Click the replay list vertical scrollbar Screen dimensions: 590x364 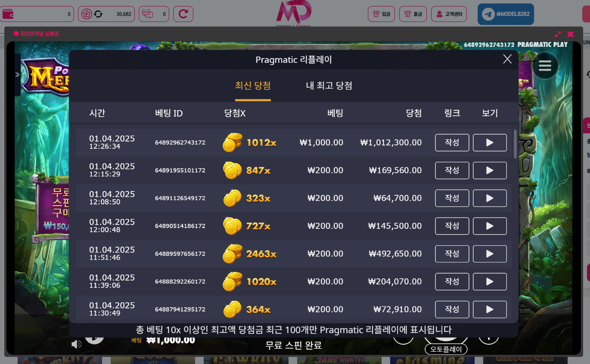(x=515, y=144)
